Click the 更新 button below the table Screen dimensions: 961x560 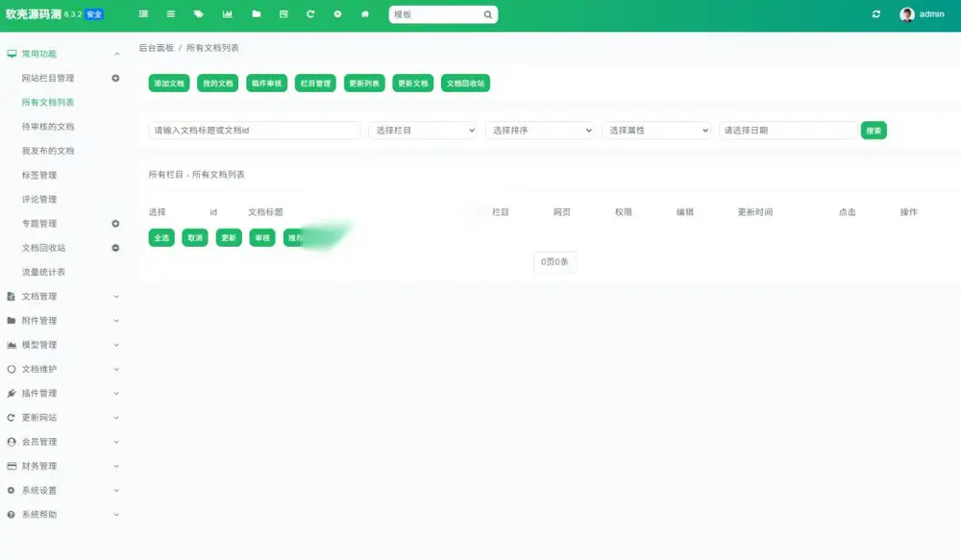(229, 237)
